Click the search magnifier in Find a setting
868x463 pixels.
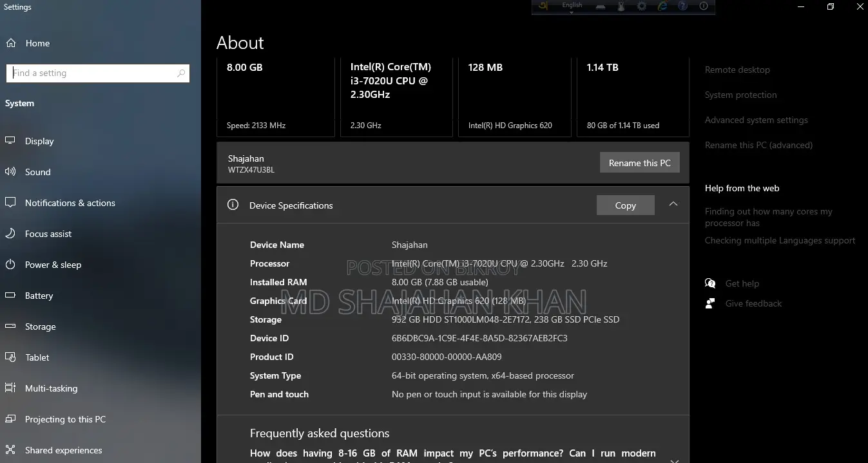(181, 73)
